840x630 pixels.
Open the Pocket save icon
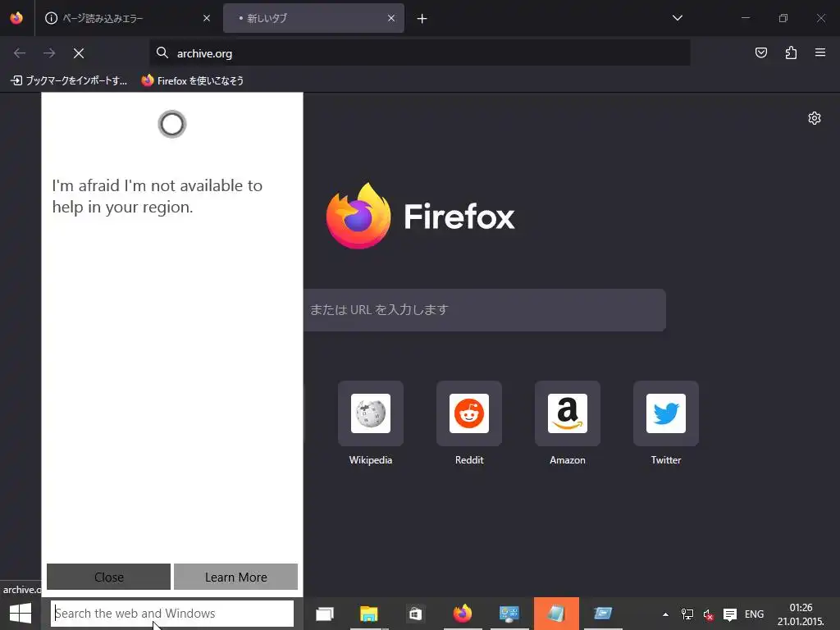click(760, 52)
